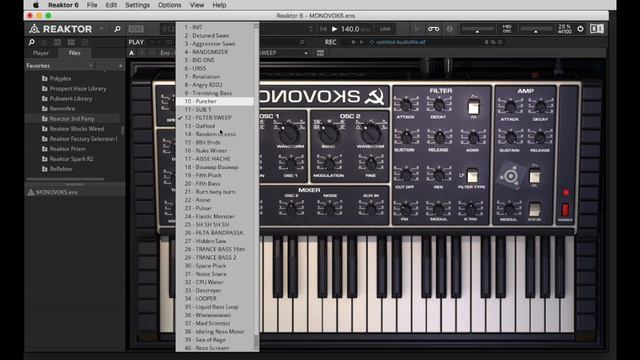Toggle the audio engine power icon
The width and height of the screenshot is (640, 360).
point(580,29)
